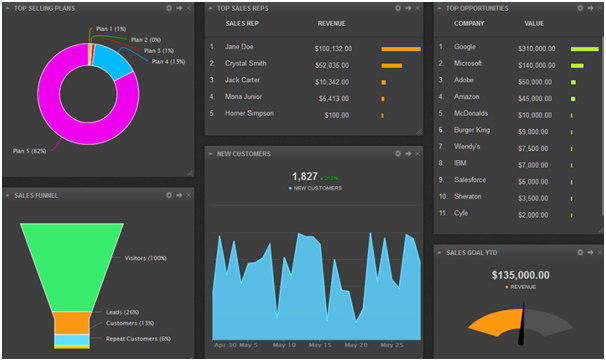Click the arrow icon on Sales Funnel widget
Viewport: 606px width, 361px height.
click(179, 196)
